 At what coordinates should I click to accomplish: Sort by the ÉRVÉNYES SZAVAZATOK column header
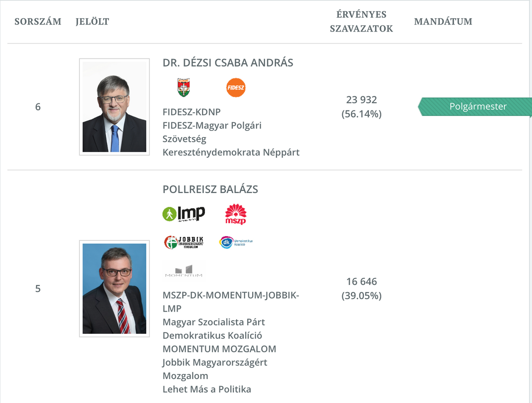coord(361,21)
